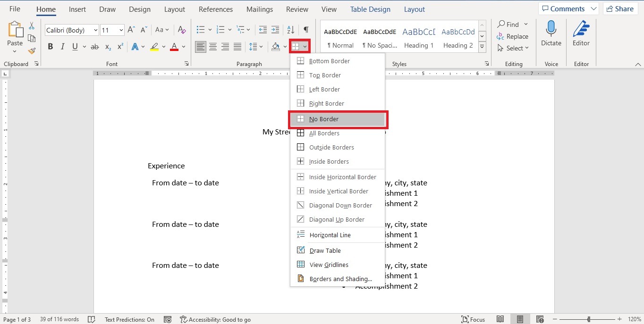Viewport: 644px width, 324px height.
Task: Adjust the zoom slider handle
Action: tap(588, 319)
